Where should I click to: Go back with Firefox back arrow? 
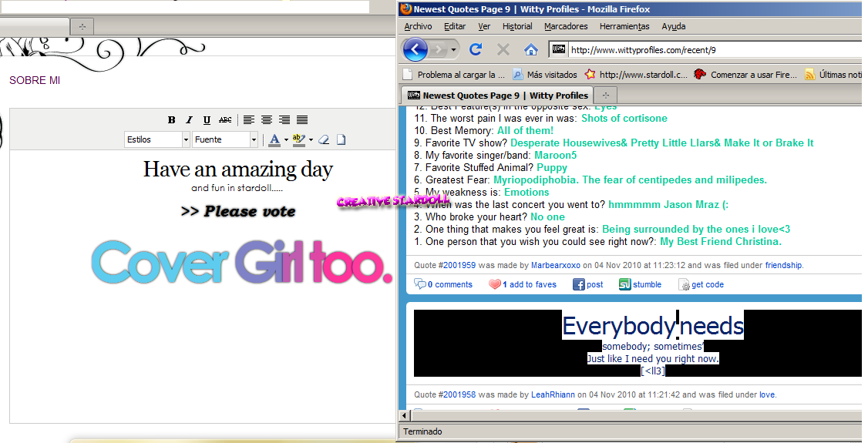coord(415,50)
